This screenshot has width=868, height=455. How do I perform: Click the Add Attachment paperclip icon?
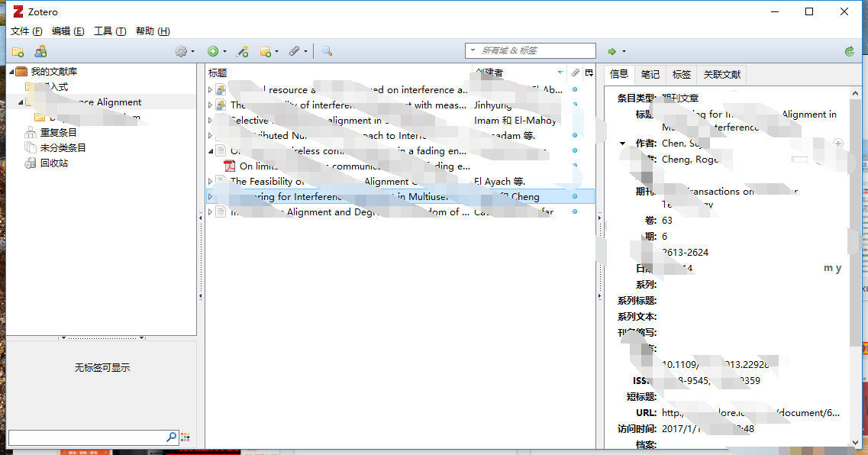294,51
